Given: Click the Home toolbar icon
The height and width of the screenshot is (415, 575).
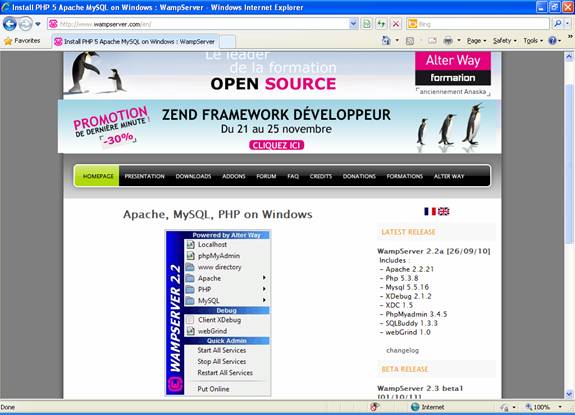Looking at the screenshot, I should pos(386,41).
